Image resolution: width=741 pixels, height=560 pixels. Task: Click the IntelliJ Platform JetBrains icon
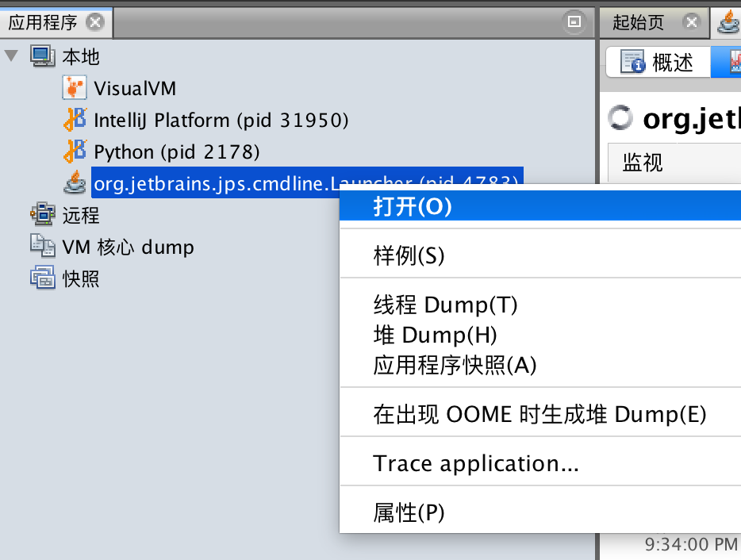(75, 120)
